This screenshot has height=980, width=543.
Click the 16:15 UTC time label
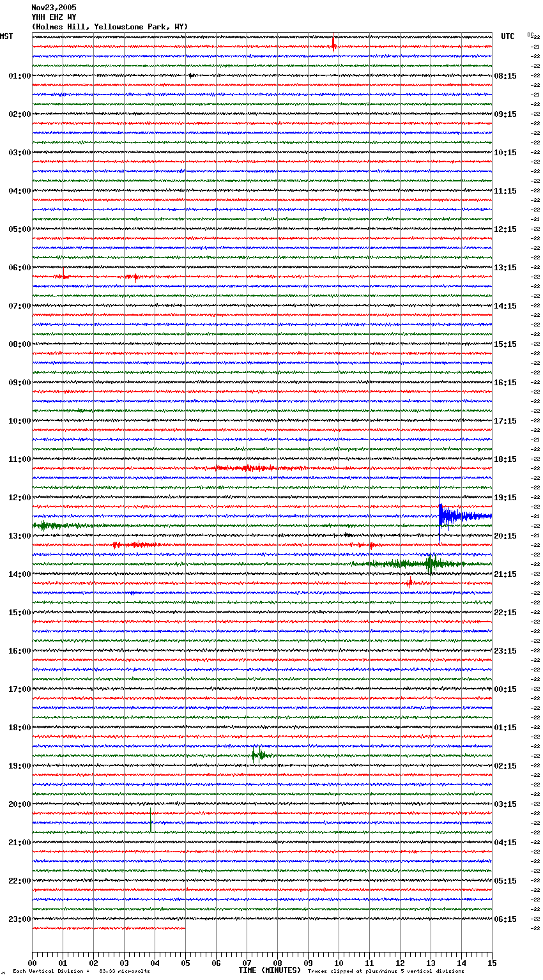[505, 383]
